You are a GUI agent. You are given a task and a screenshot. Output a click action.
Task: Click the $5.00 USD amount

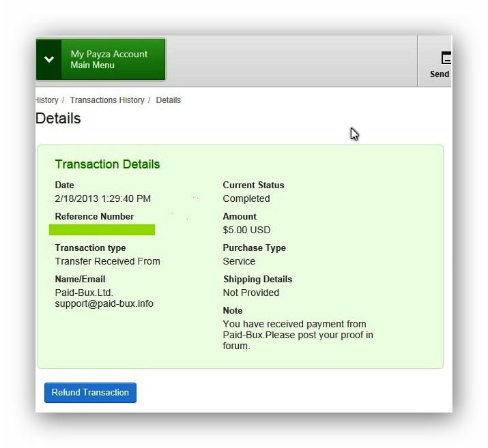coord(246,230)
